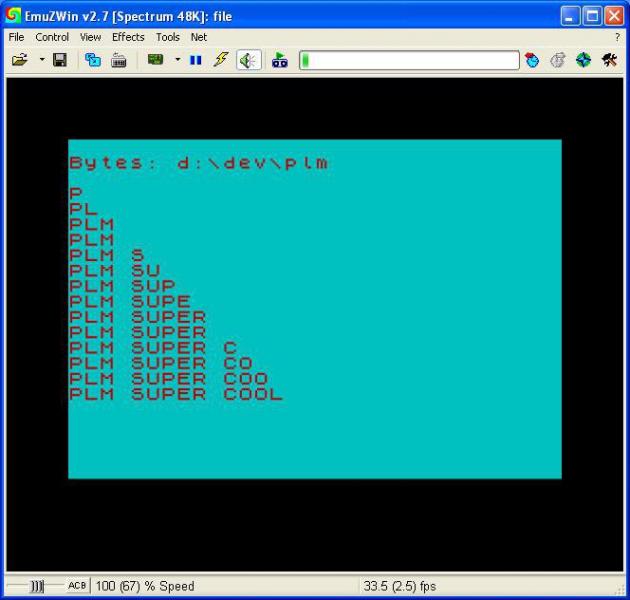Image resolution: width=630 pixels, height=600 pixels.
Task: Click the save floppy disk icon
Action: click(x=60, y=60)
